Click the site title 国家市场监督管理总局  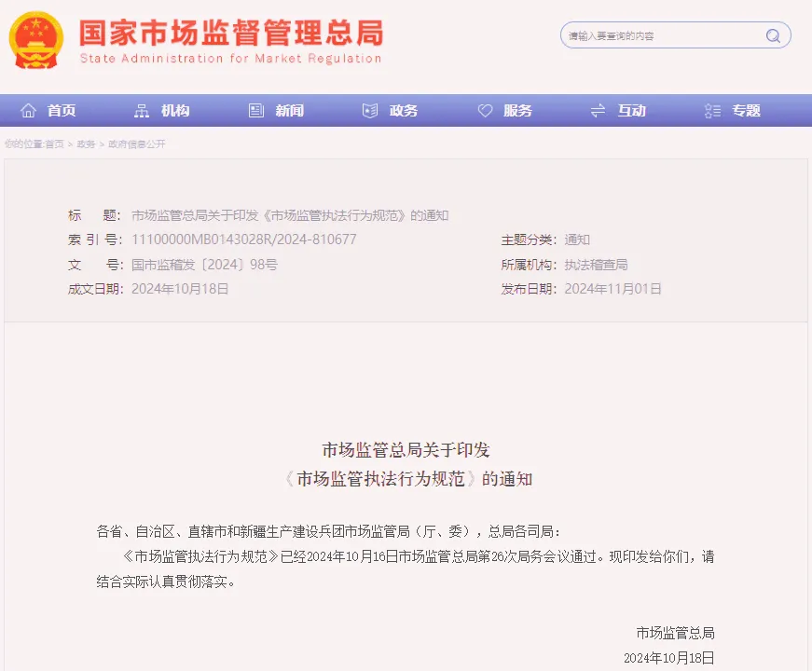click(x=231, y=33)
